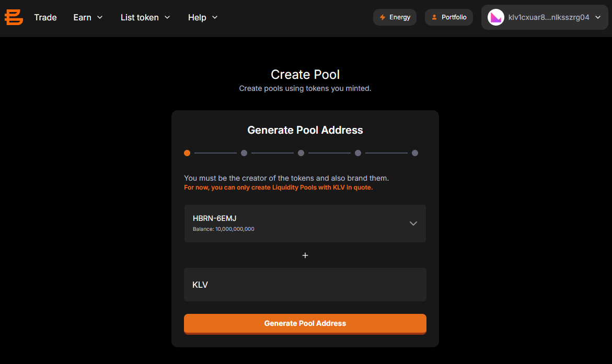Expand the Earn dropdown menu
Viewport: 612px width, 364px height.
click(x=88, y=18)
